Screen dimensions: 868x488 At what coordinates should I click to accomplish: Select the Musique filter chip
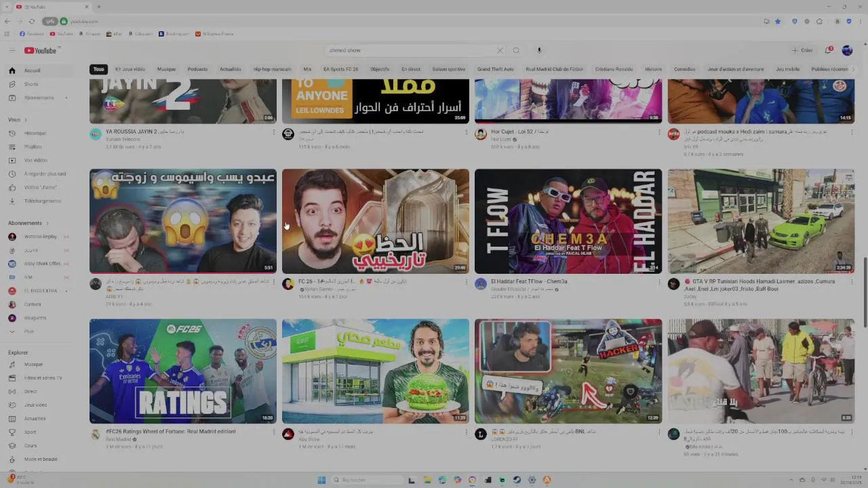click(166, 69)
